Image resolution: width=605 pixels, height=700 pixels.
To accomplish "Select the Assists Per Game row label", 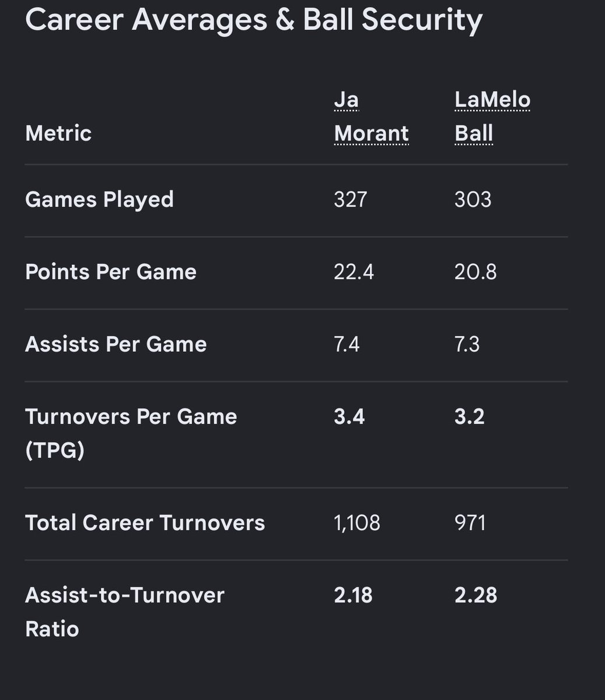I will [x=116, y=344].
